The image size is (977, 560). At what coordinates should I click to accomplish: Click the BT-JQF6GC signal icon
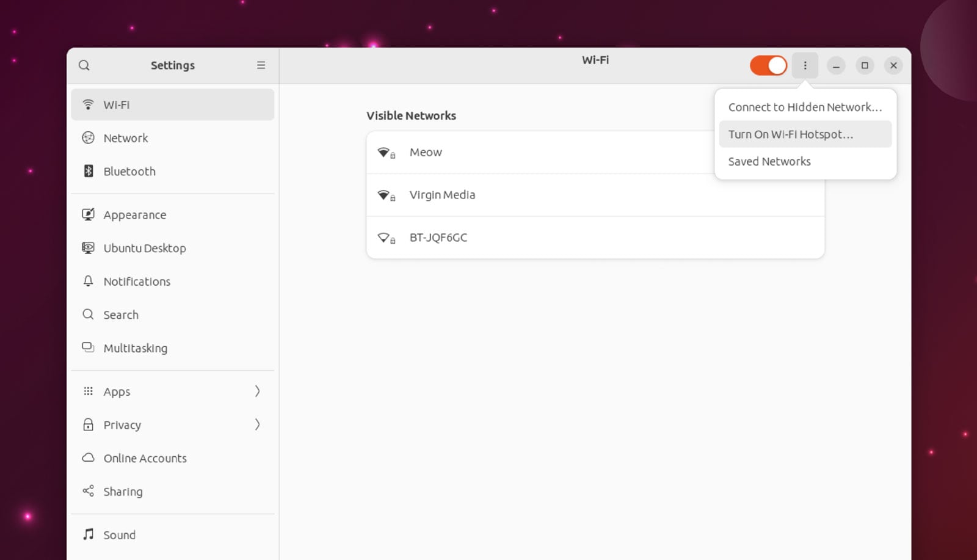pyautogui.click(x=386, y=238)
